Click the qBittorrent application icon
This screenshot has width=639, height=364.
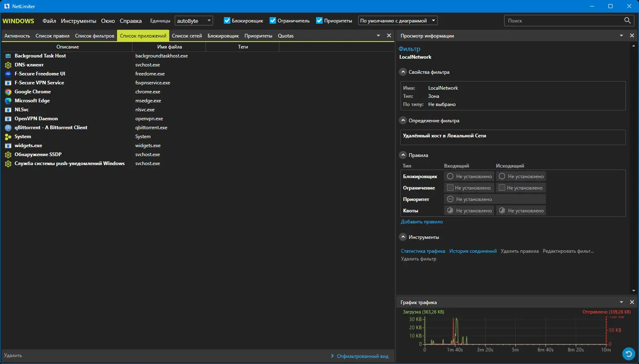8,128
